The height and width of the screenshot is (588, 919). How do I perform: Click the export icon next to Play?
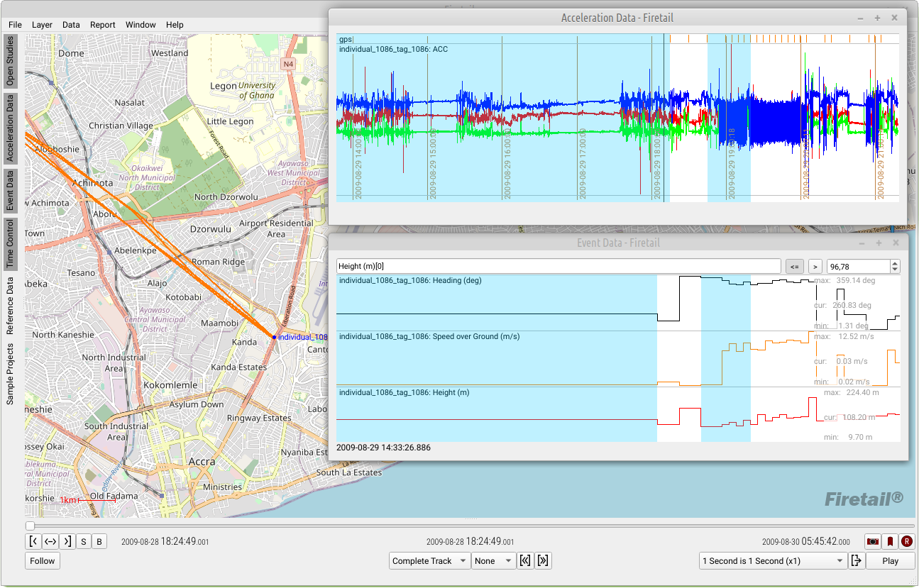857,560
